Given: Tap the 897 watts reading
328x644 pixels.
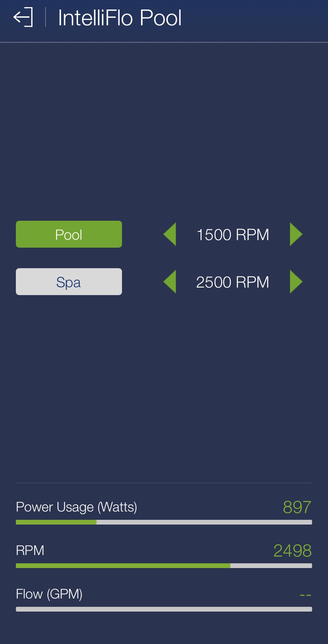Looking at the screenshot, I should 297,507.
